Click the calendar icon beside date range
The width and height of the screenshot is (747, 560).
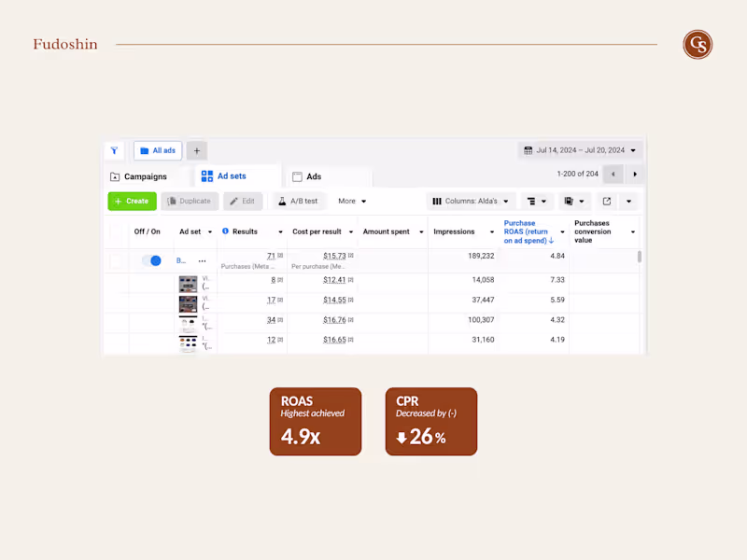(528, 150)
